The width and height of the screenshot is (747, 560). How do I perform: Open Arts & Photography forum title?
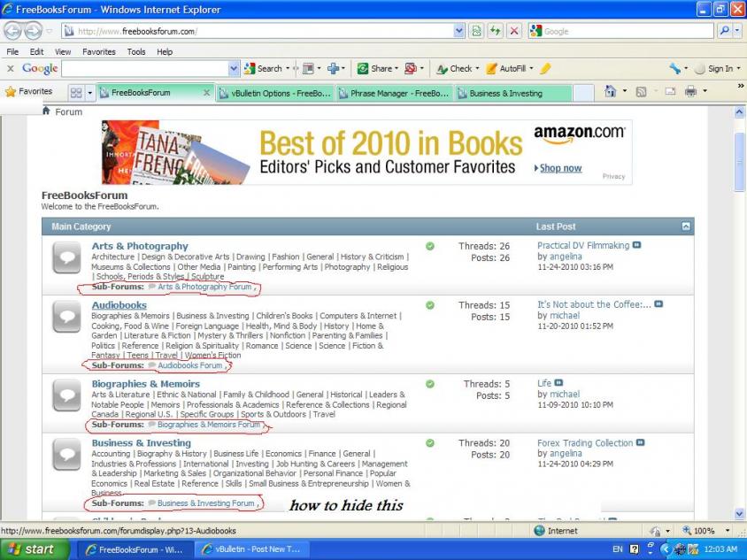pyautogui.click(x=140, y=246)
